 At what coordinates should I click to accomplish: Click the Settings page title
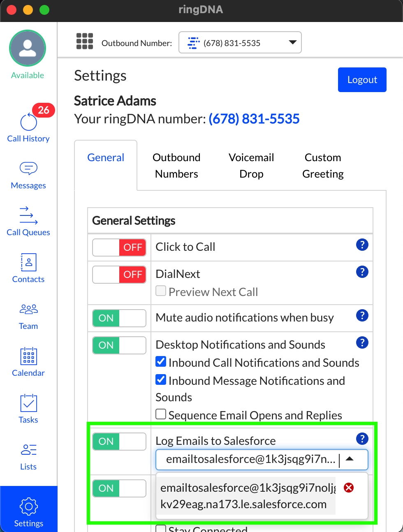(x=100, y=76)
